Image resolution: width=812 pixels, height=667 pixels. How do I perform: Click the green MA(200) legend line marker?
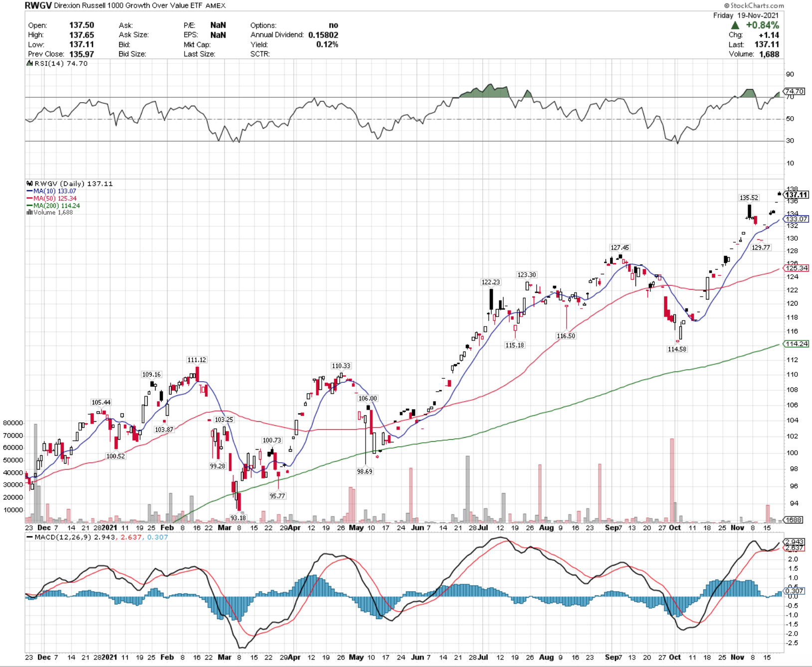[29, 205]
